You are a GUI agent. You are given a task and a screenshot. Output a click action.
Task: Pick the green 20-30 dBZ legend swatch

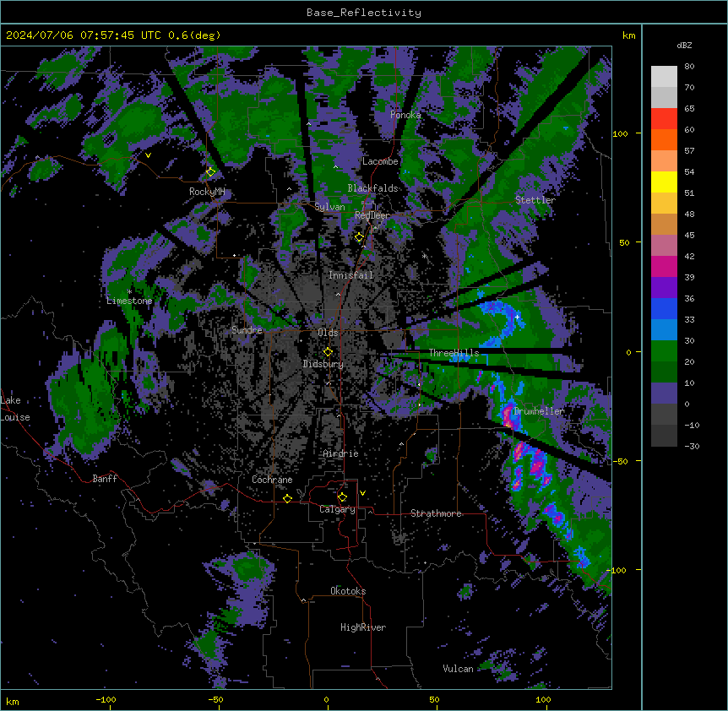click(x=664, y=351)
